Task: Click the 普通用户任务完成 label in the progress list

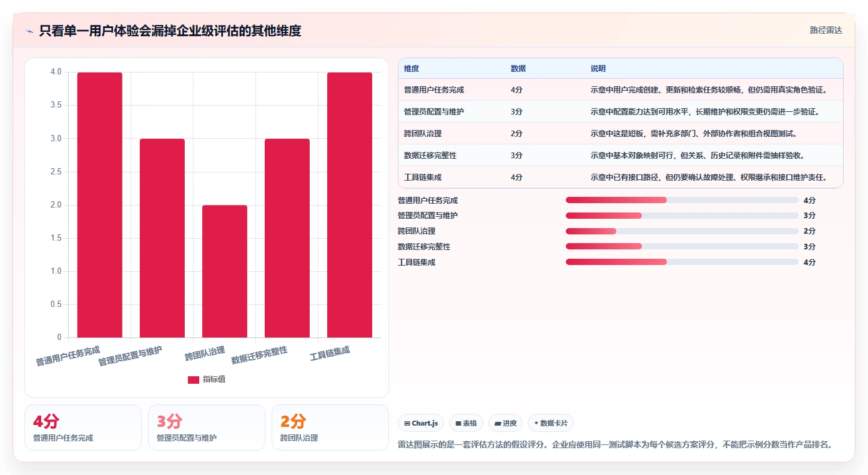Action: click(428, 201)
